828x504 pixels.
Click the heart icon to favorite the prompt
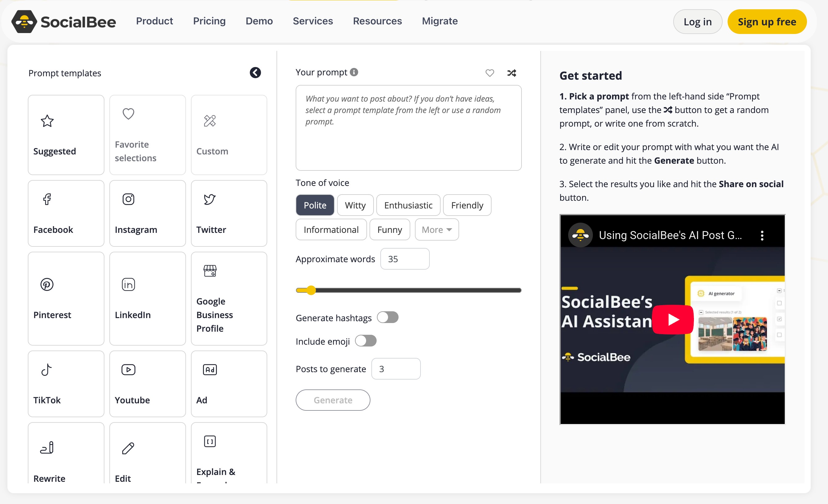coord(490,73)
